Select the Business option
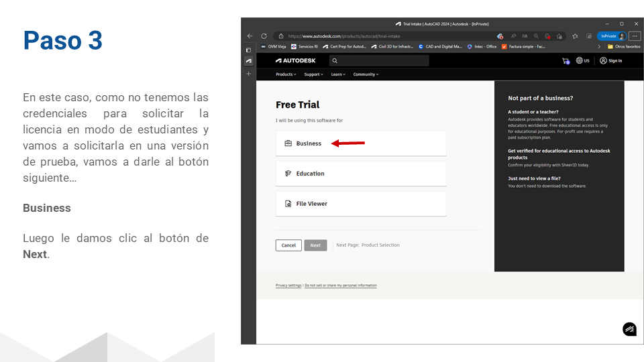Screen dimensions: 644x362 [361, 143]
